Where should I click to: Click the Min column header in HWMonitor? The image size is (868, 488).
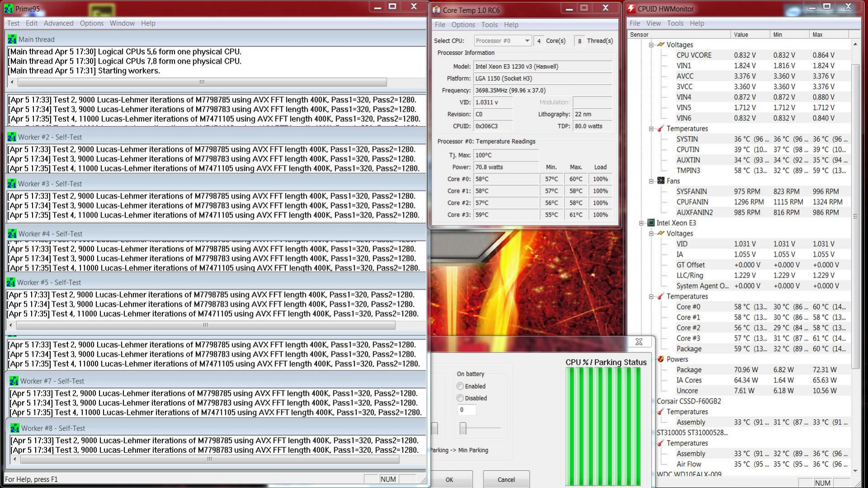789,34
